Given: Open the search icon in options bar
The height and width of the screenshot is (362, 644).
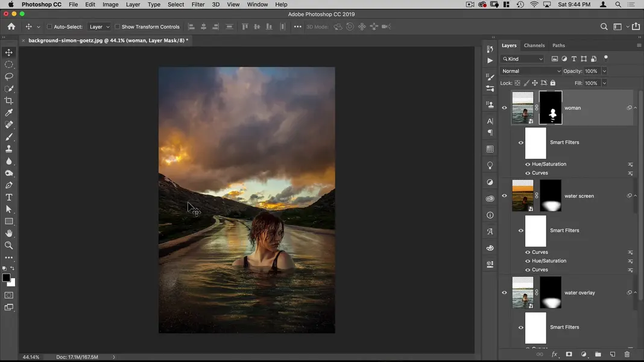Looking at the screenshot, I should (604, 27).
